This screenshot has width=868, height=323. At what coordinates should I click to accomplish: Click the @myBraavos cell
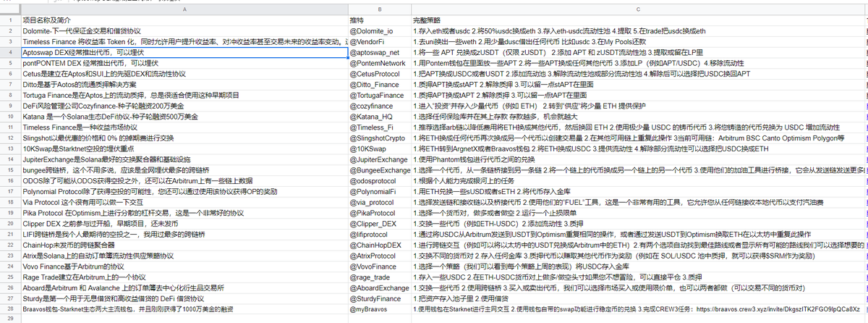(379, 308)
